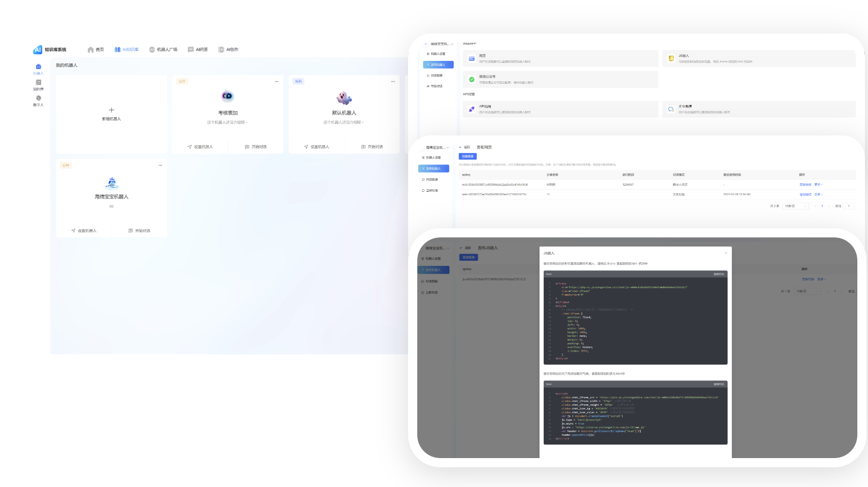Click 查看代码 link in 发布JS嵌入 table

click(808, 280)
